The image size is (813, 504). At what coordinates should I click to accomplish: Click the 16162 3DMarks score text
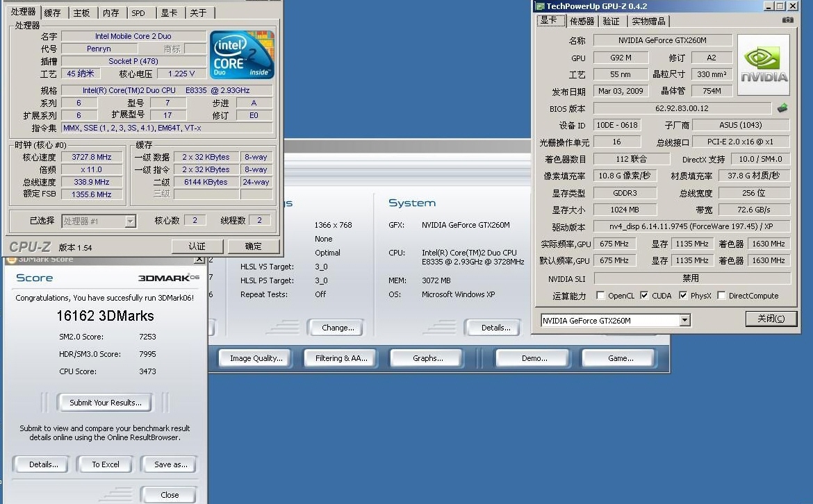pos(105,316)
